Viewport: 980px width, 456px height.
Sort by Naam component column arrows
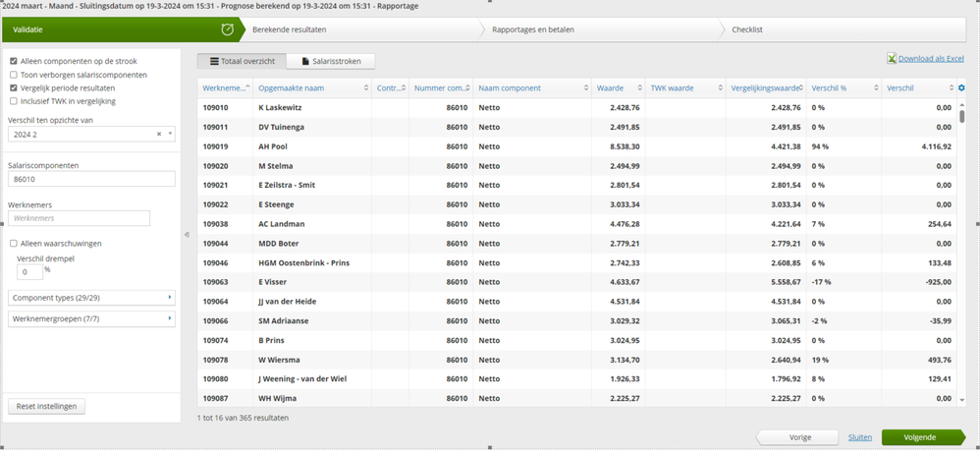tap(586, 88)
